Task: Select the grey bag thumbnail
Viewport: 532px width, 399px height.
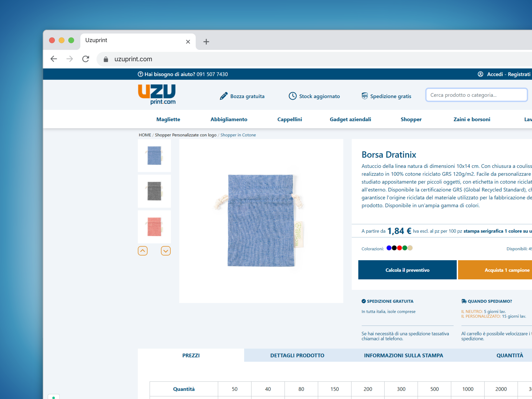Action: 154,191
